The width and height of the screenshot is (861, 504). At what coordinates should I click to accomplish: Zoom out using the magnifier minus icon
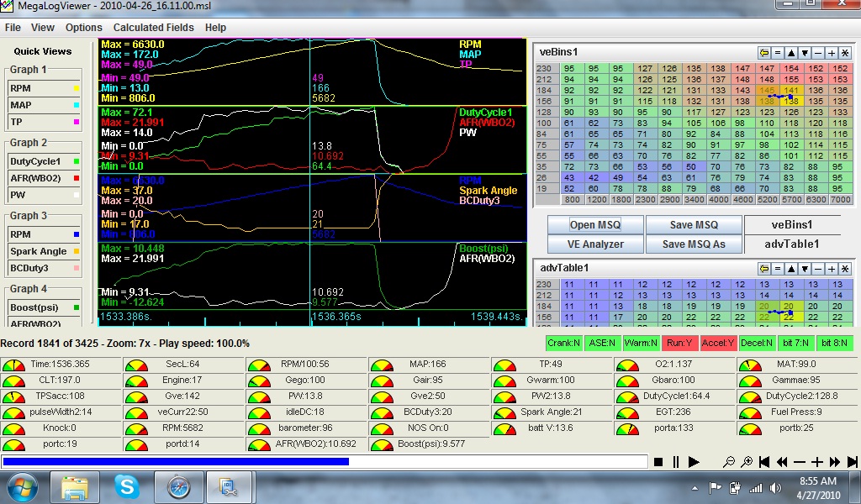point(728,462)
